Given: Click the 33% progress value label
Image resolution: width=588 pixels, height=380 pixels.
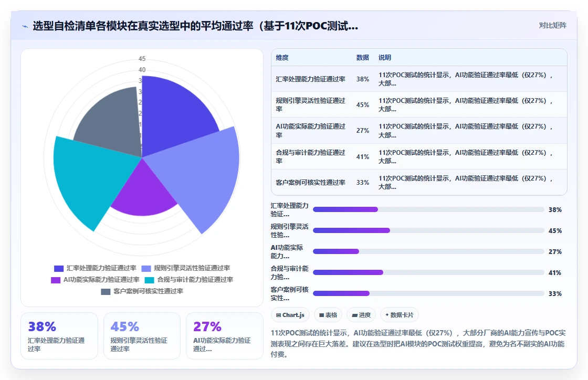Looking at the screenshot, I should (x=555, y=294).
